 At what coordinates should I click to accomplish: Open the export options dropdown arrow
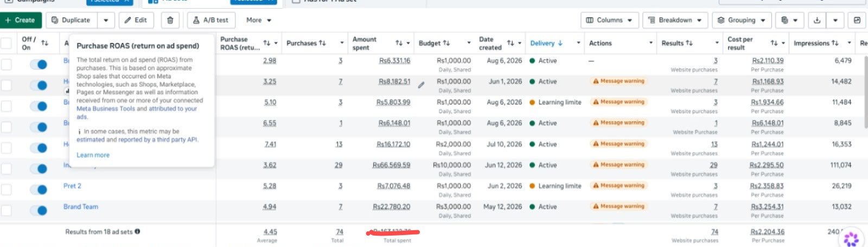(x=835, y=20)
